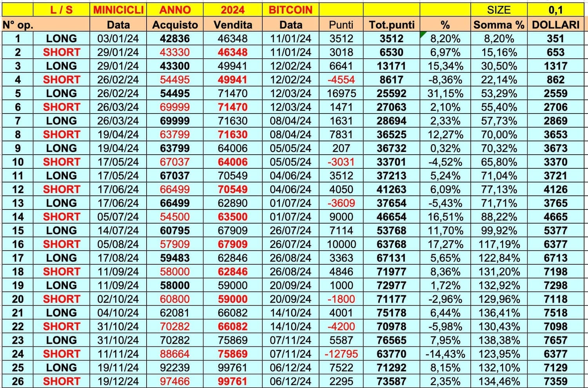Click the red purchase price 43330
The width and height of the screenshot is (588, 388).
(x=175, y=52)
